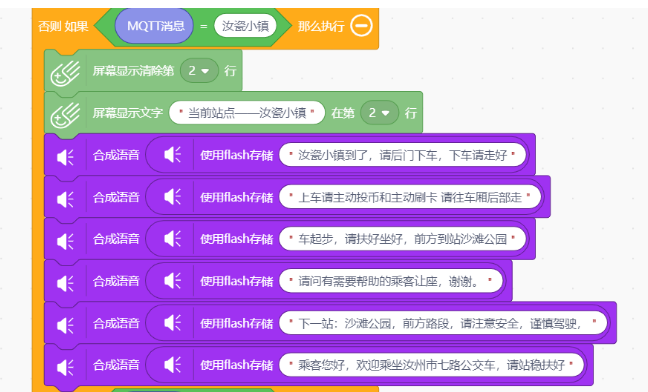The width and height of the screenshot is (648, 392).
Task: Click 使用flash存储 label on 下一站 row
Action: pos(236,323)
